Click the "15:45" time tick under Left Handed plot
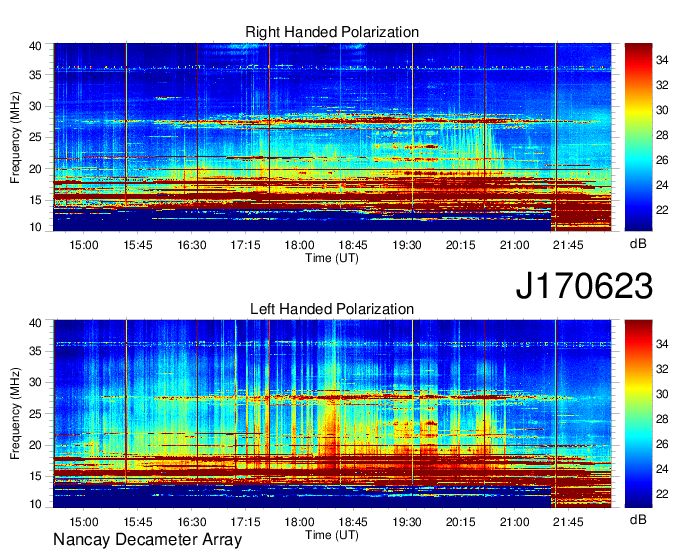Image resolution: width=680 pixels, height=552 pixels. (138, 522)
